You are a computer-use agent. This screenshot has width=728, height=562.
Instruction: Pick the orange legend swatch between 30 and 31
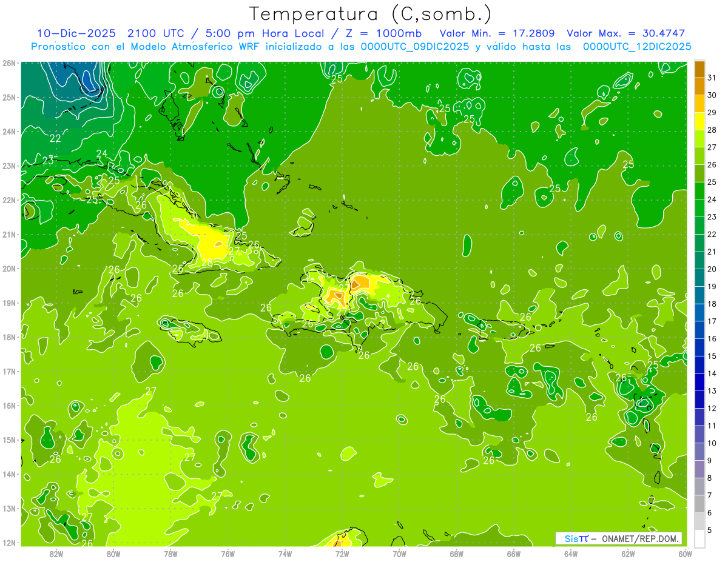tap(699, 86)
